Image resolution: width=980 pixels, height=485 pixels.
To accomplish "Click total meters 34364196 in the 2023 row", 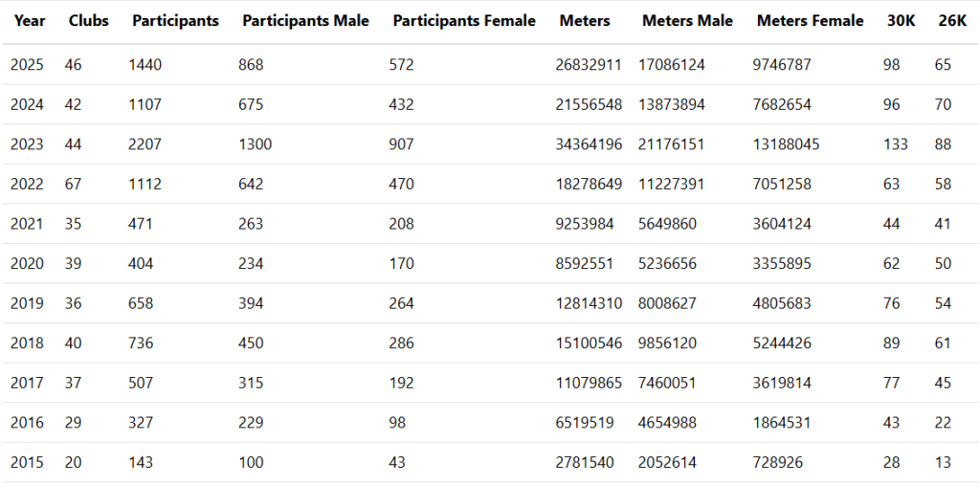I will pos(589,144).
